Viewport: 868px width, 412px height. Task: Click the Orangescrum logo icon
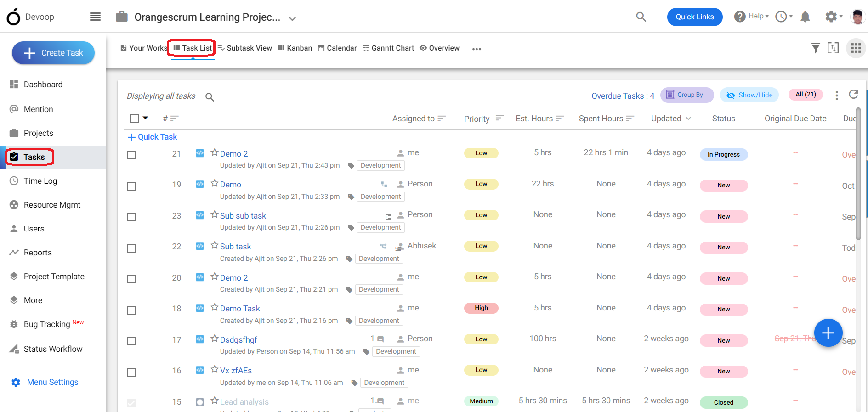13,17
